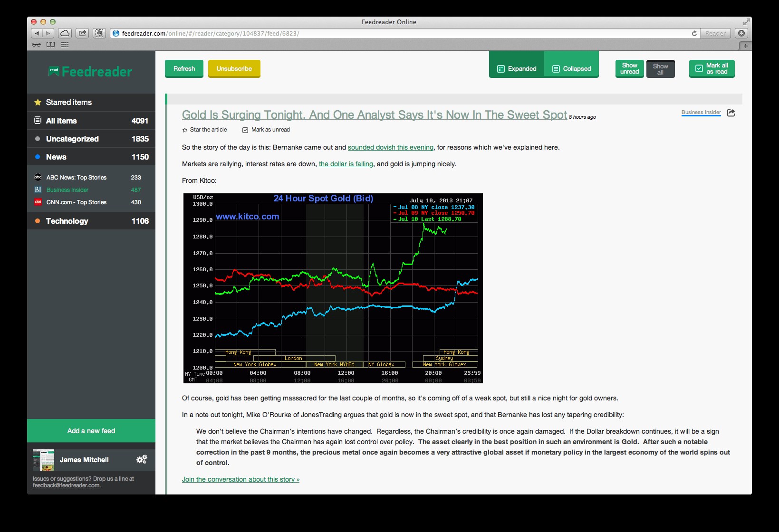
Task: Click the All items list icon
Action: pos(38,121)
